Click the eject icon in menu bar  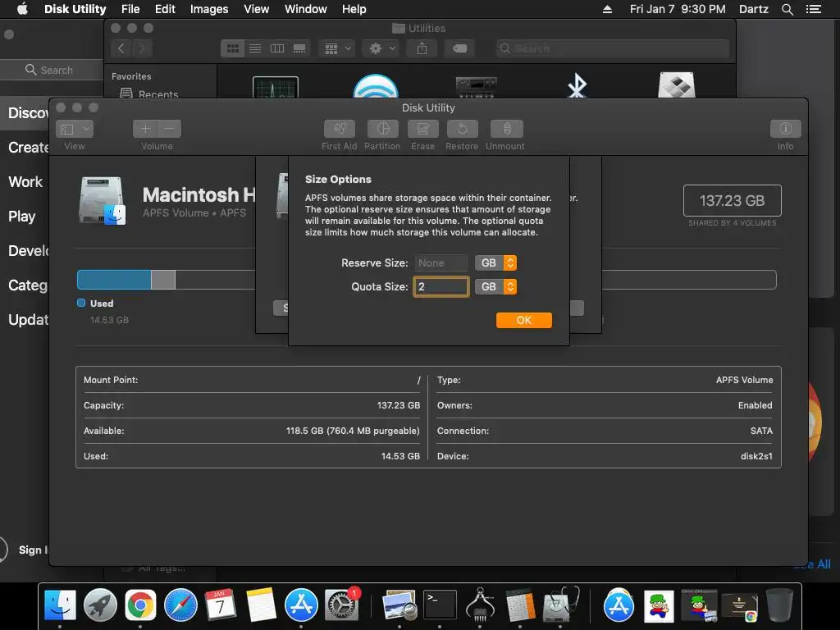coord(607,9)
